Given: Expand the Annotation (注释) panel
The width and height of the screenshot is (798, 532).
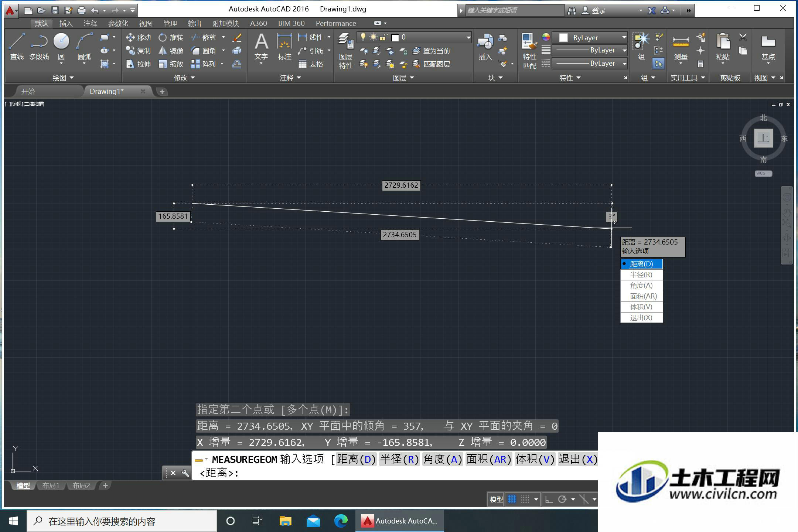Looking at the screenshot, I should (290, 78).
